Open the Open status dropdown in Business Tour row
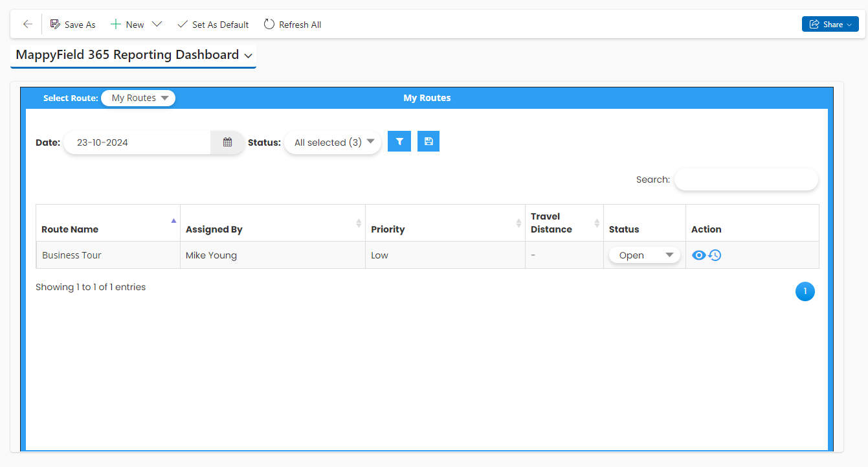Screen dimensions: 868x467 [x=645, y=255]
